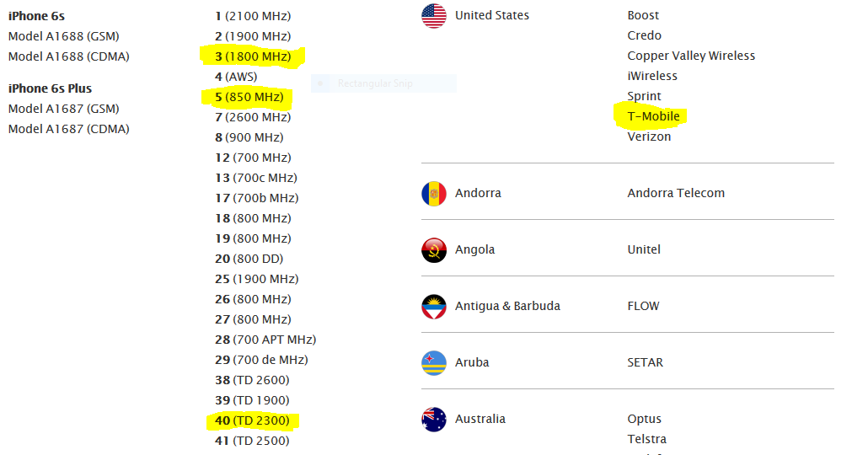Click the United States flag icon
This screenshot has width=868, height=455.
click(434, 16)
